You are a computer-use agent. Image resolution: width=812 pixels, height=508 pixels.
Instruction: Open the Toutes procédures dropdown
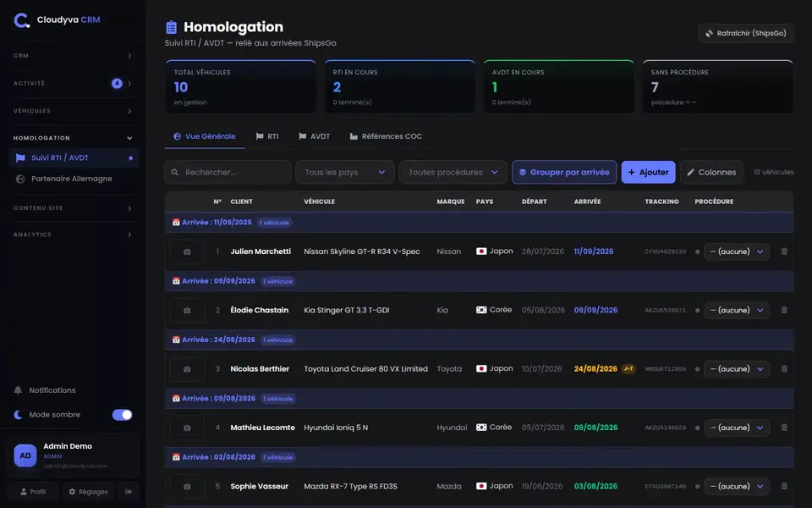[453, 172]
